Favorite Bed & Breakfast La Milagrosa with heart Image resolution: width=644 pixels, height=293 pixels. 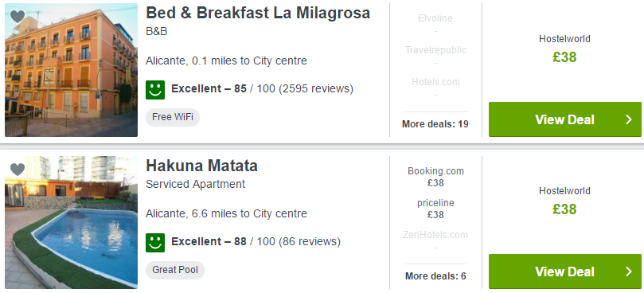click(18, 17)
